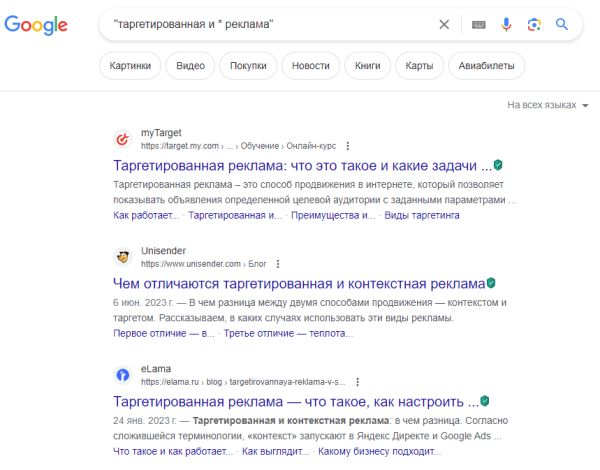The width and height of the screenshot is (600, 470).
Task: Click the myTarget site favicon
Action: (x=123, y=138)
